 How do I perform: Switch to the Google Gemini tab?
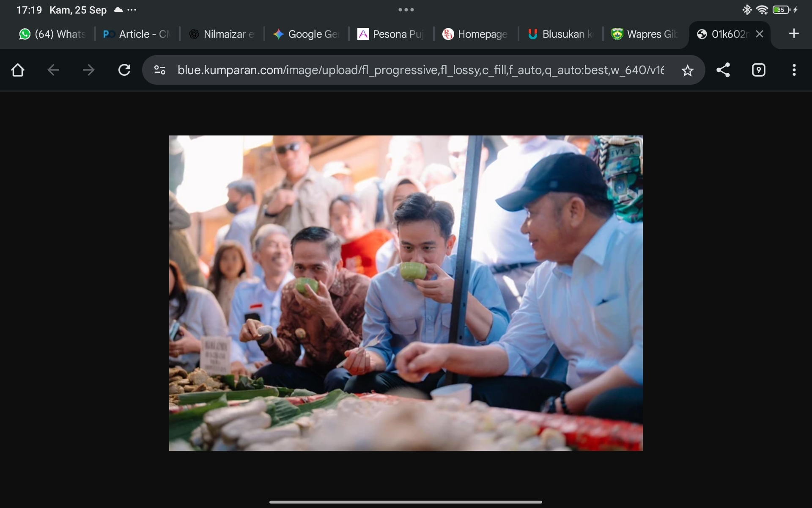pyautogui.click(x=306, y=34)
